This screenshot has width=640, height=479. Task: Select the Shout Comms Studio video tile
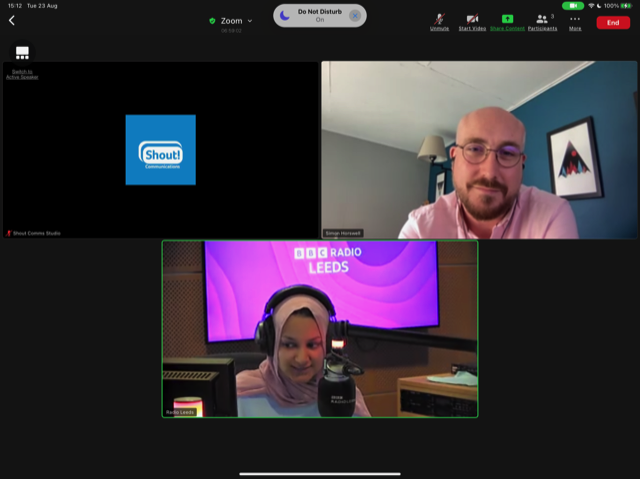tap(160, 150)
